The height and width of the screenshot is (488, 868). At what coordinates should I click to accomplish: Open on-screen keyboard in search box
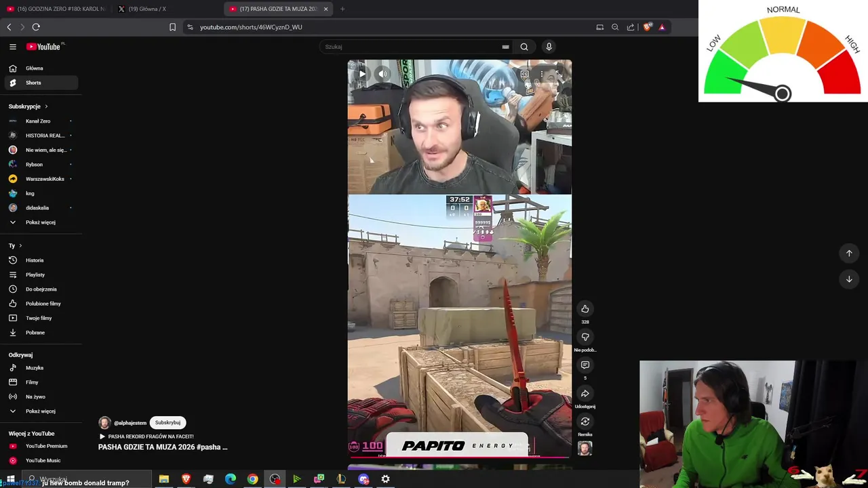point(505,47)
